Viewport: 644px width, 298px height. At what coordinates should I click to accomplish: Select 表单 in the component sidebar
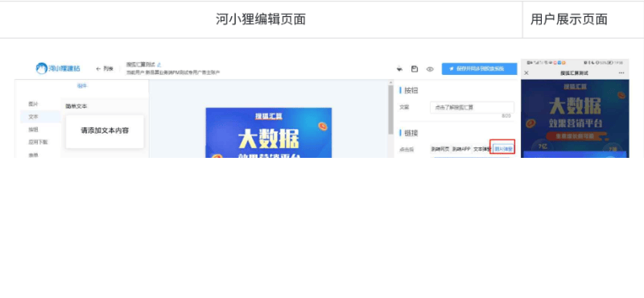click(33, 155)
